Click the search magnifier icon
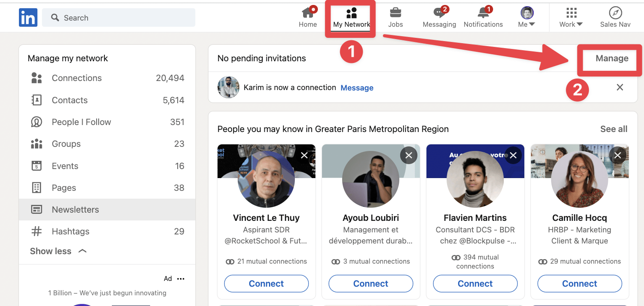Image resolution: width=644 pixels, height=306 pixels. tap(55, 18)
